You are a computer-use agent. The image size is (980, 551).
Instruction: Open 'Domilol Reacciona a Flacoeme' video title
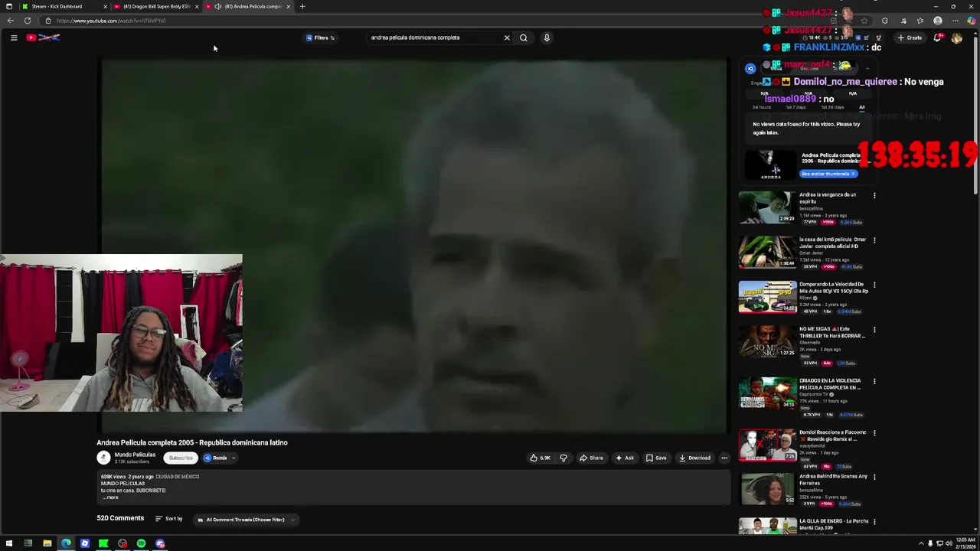(833, 435)
